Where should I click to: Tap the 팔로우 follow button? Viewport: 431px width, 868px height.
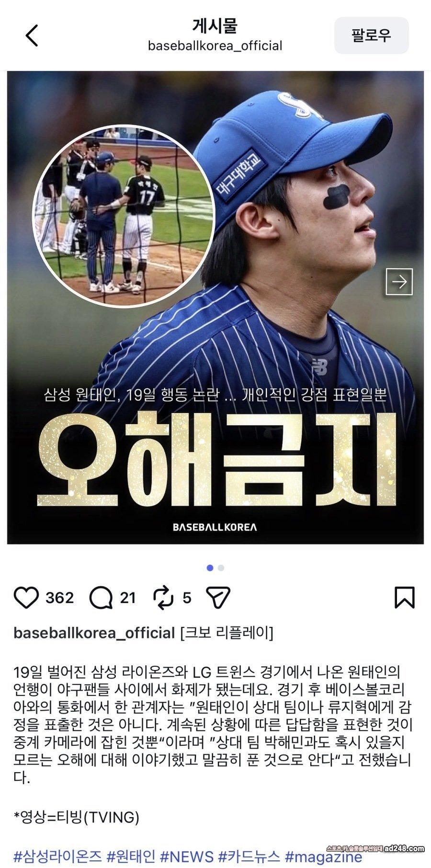click(x=371, y=35)
